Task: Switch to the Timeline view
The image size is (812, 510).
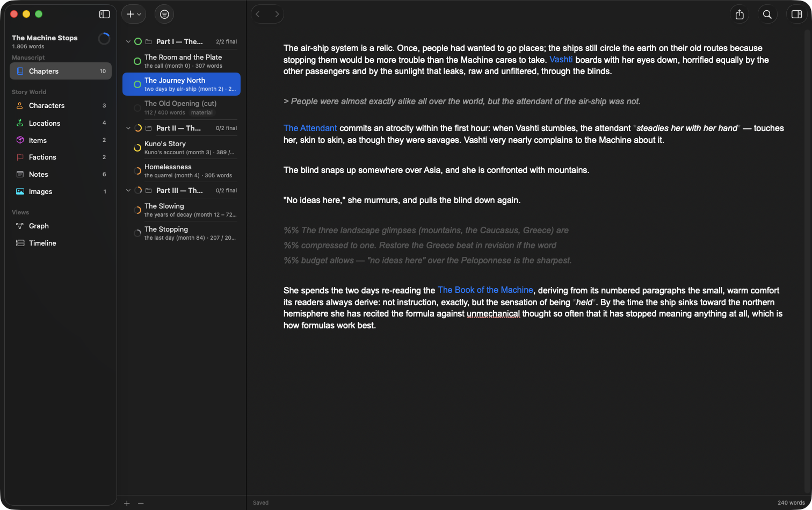Action: (x=61, y=243)
